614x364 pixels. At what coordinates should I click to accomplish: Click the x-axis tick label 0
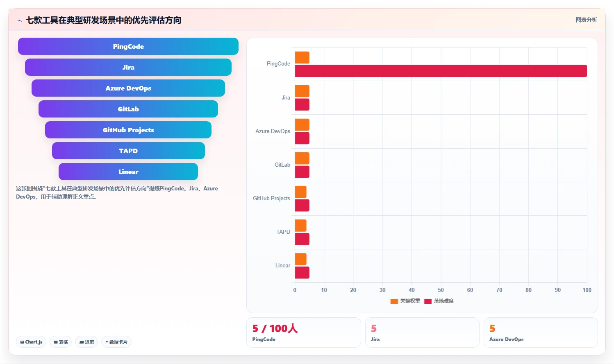point(295,290)
